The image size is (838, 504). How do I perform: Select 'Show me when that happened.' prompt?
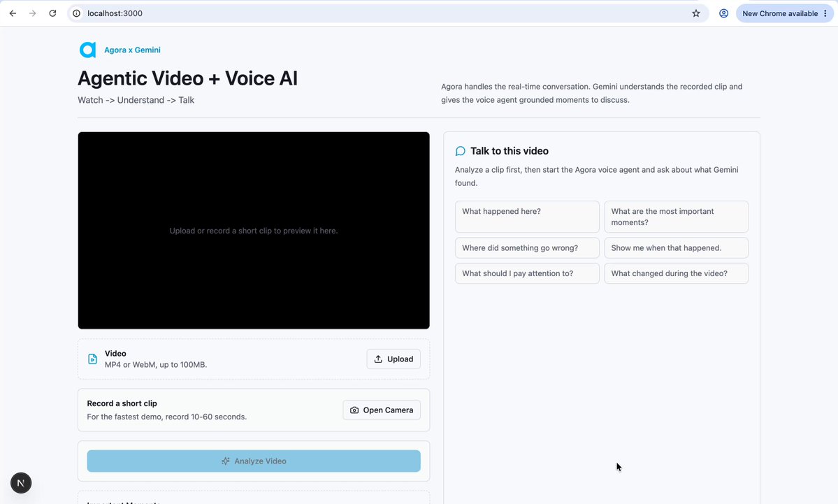tap(676, 248)
